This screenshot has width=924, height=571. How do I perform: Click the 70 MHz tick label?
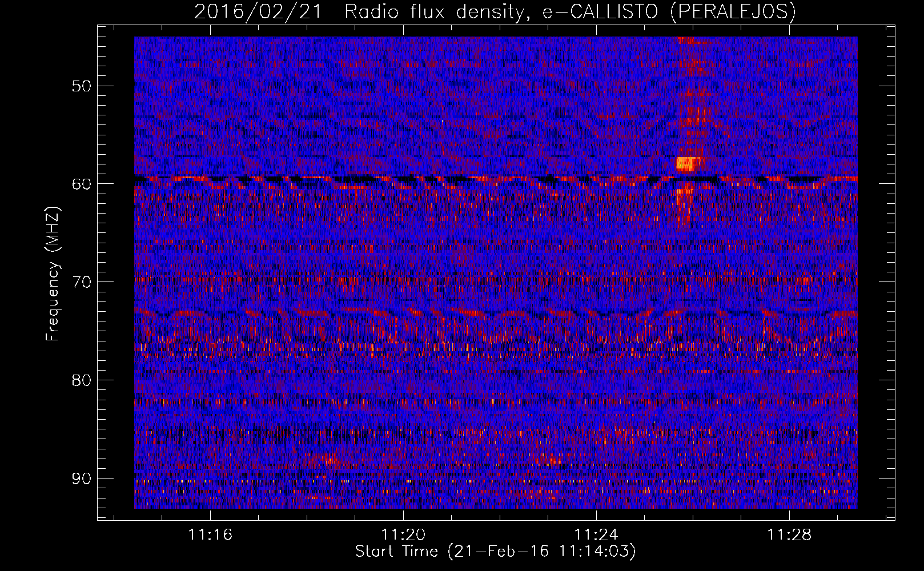(81, 282)
